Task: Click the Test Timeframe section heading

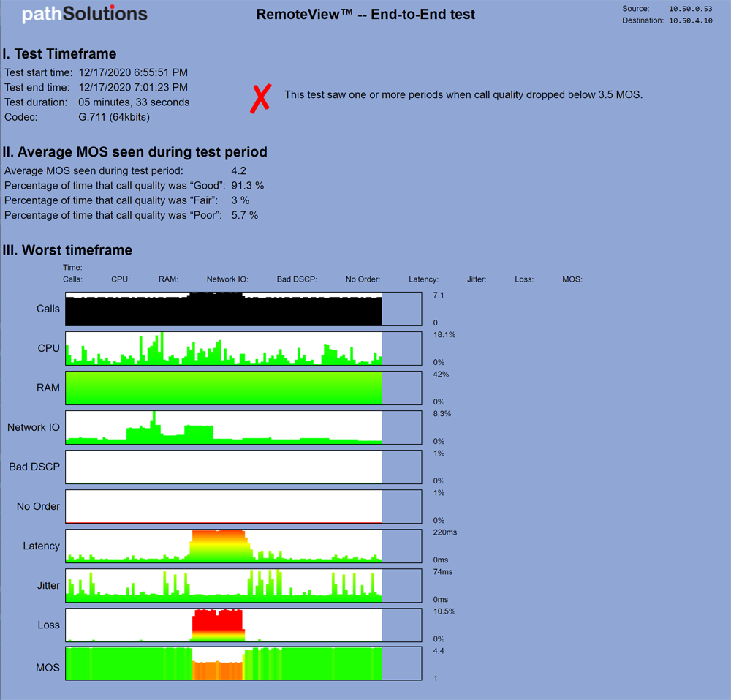Action: pyautogui.click(x=59, y=53)
